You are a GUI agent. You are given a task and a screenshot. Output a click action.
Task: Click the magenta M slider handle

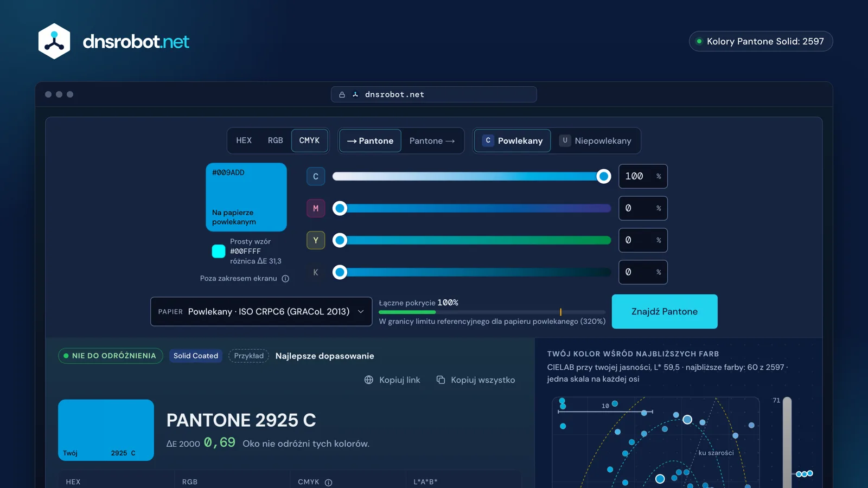[x=340, y=208]
